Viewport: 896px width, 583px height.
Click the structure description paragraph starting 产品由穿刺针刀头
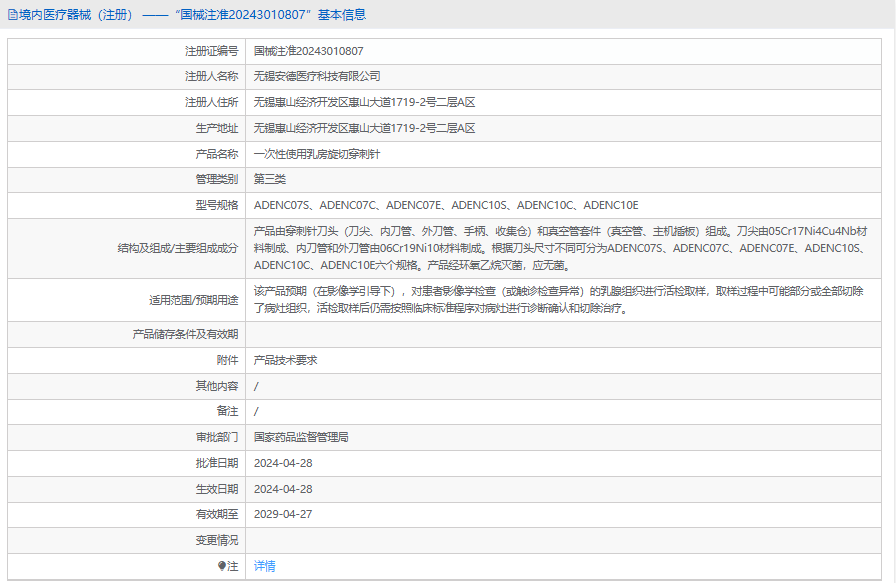coord(561,248)
